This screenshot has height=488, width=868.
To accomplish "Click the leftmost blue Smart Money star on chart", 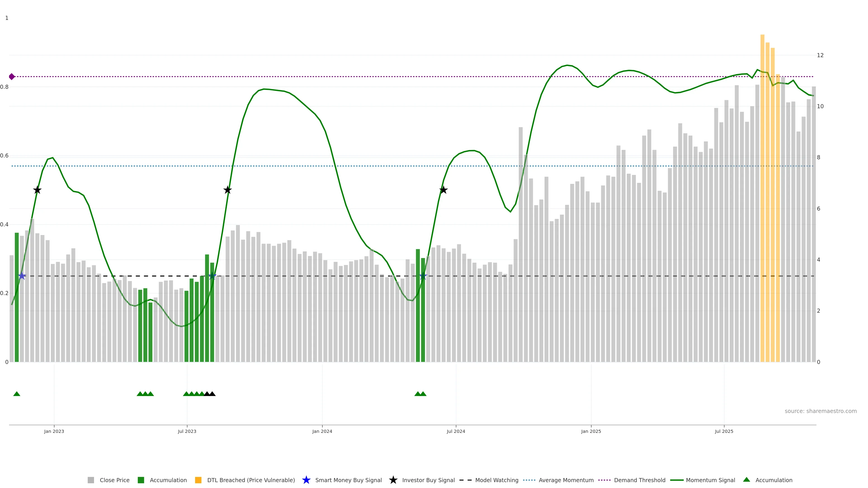I will pos(22,276).
